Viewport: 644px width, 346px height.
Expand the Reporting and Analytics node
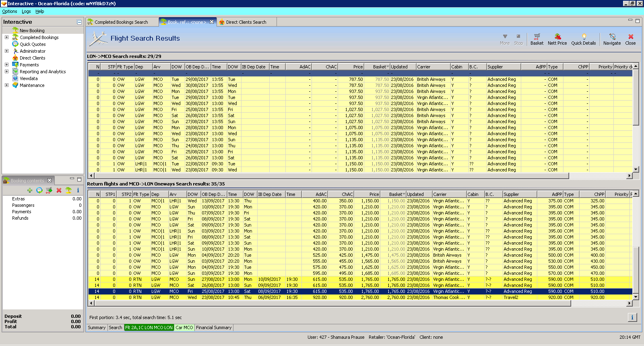pos(6,72)
